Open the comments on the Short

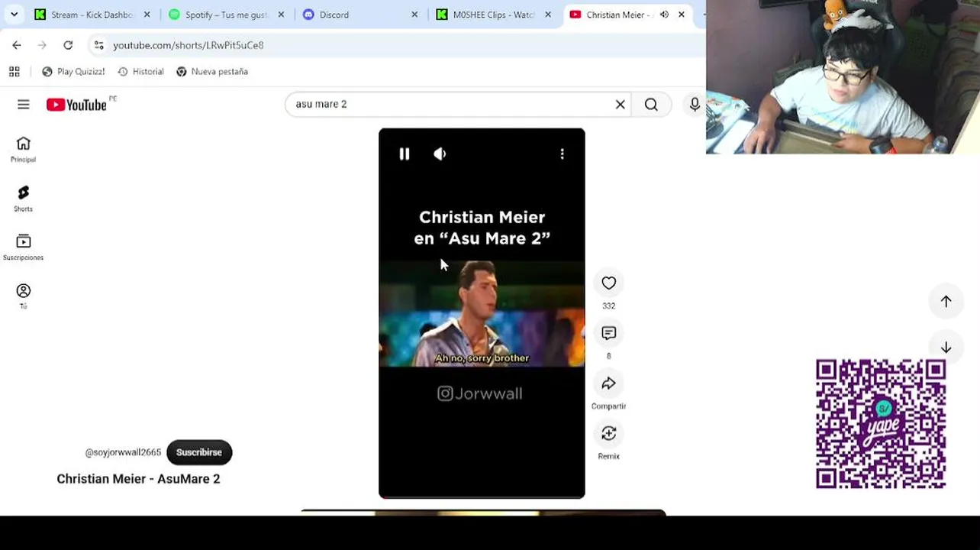608,333
